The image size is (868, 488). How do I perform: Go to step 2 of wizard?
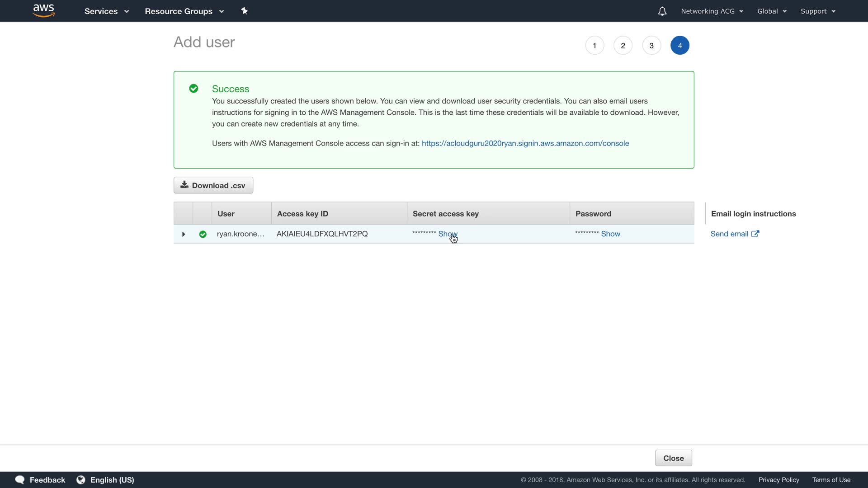pos(623,46)
